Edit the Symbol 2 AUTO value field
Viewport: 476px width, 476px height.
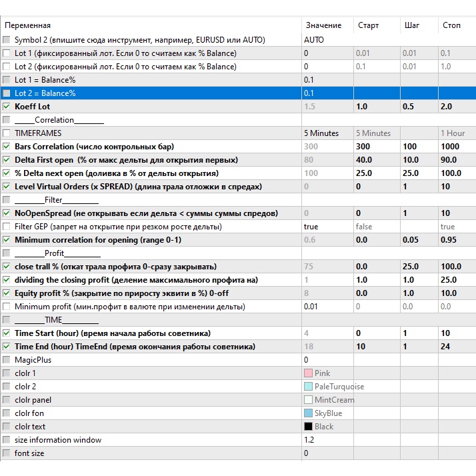click(x=327, y=40)
